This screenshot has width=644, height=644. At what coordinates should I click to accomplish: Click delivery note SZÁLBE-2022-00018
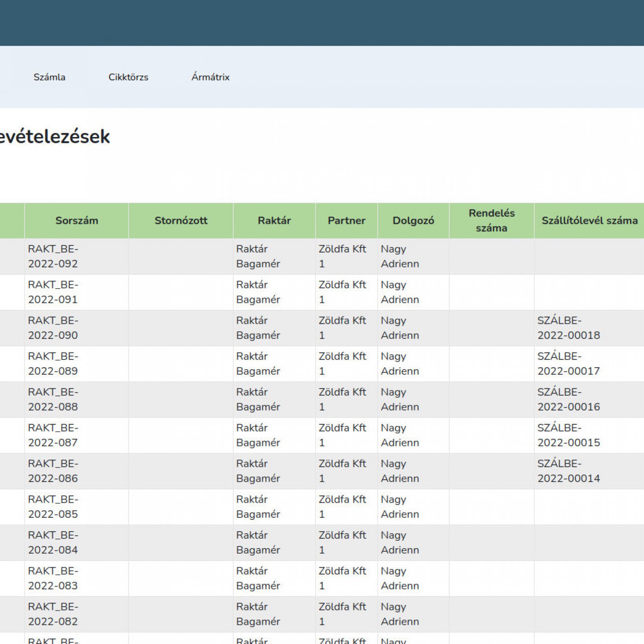point(568,328)
